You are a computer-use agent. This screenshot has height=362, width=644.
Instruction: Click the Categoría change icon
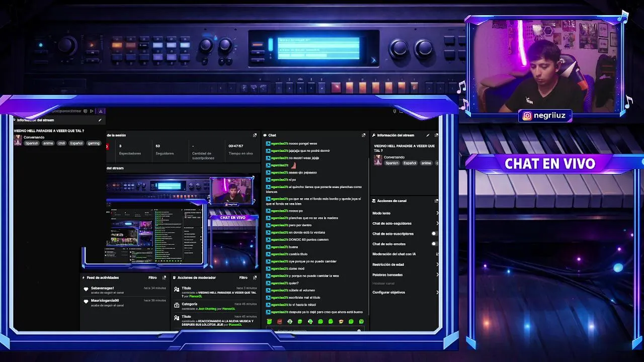(x=177, y=305)
